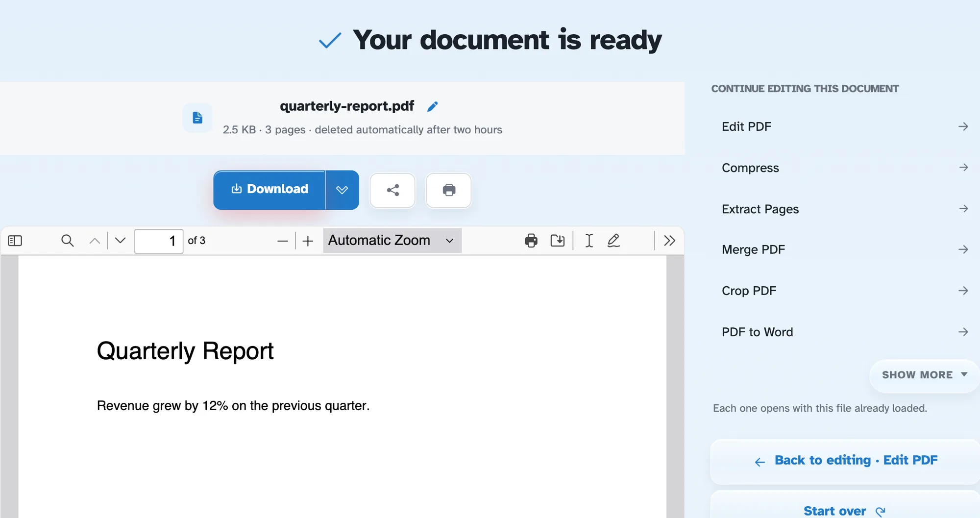Viewport: 980px width, 518px height.
Task: Click the share icon button
Action: (x=392, y=190)
